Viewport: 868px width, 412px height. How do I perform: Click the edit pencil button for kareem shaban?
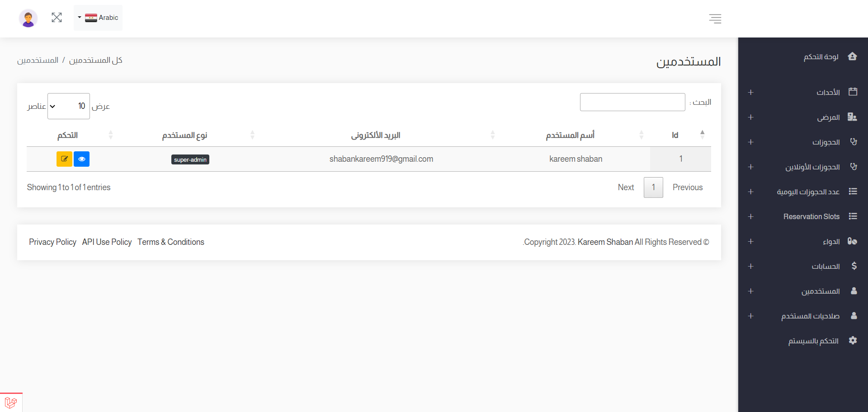[x=64, y=159]
